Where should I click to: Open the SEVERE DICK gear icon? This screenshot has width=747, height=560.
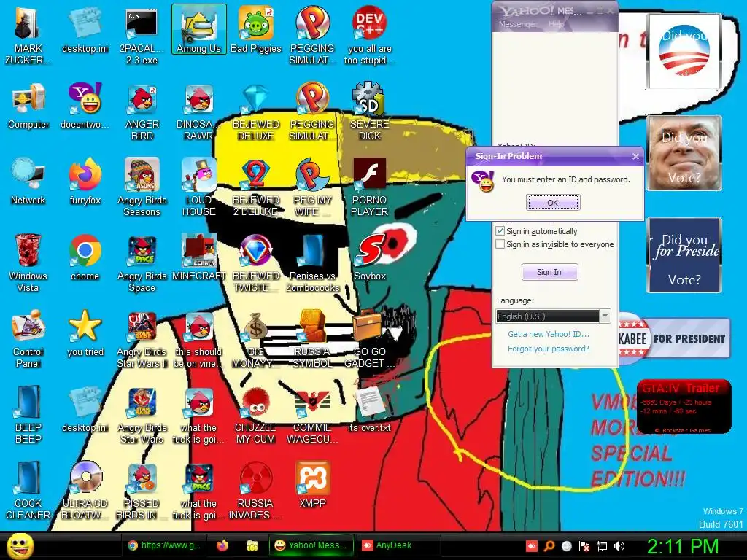point(369,112)
